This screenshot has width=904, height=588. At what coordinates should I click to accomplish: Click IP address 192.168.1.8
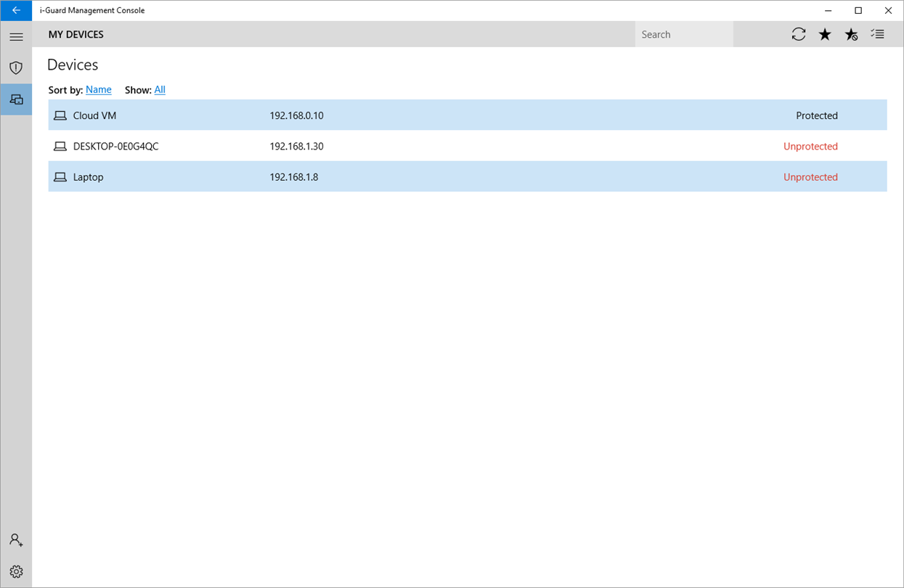click(293, 177)
